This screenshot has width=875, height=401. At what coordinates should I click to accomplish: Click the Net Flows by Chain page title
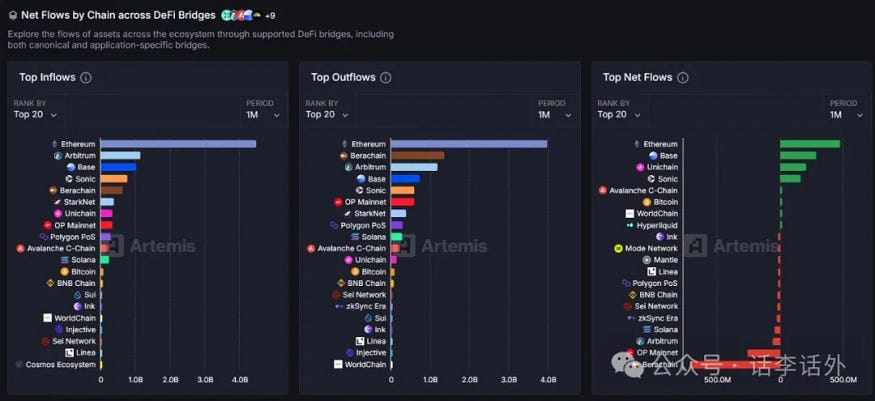118,16
